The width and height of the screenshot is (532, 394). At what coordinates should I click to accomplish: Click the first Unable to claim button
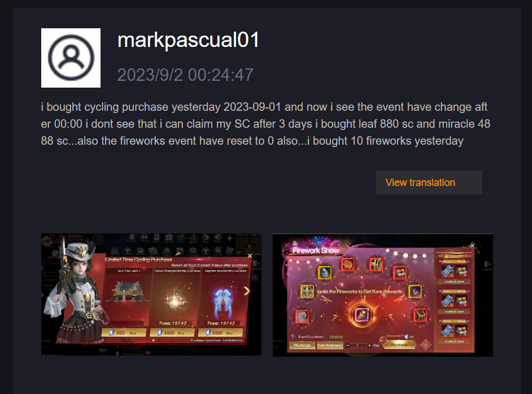(454, 282)
